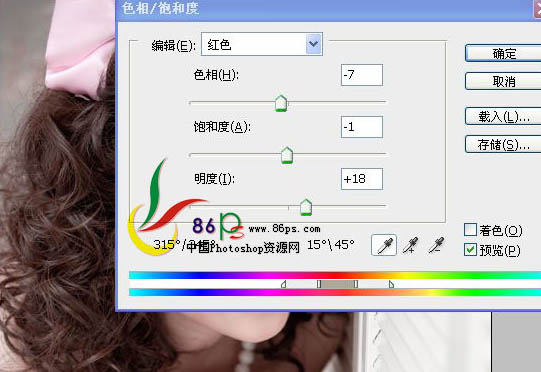Click the left inner range bar marker
Screen dimensions: 541x372
coord(319,284)
